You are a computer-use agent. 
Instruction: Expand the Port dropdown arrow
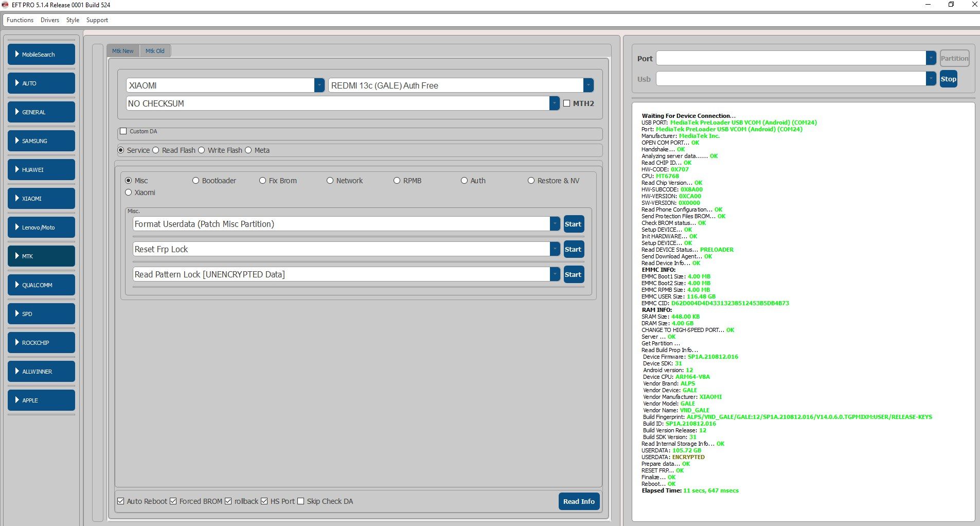[x=931, y=58]
